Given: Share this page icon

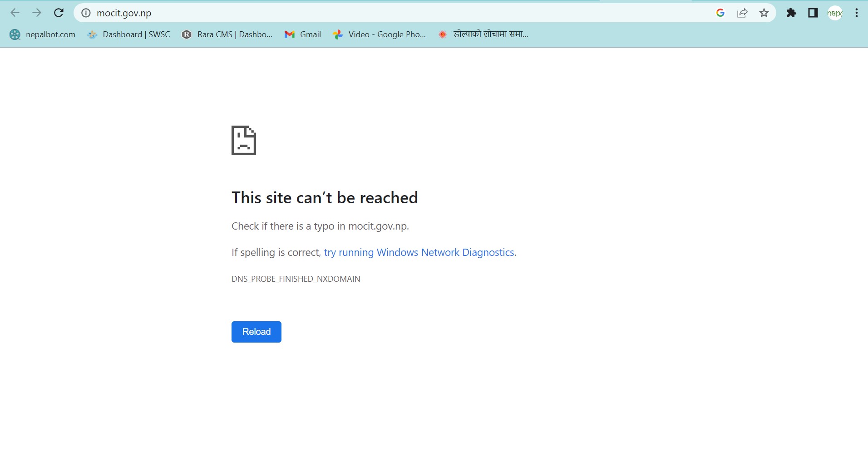Looking at the screenshot, I should [x=742, y=13].
